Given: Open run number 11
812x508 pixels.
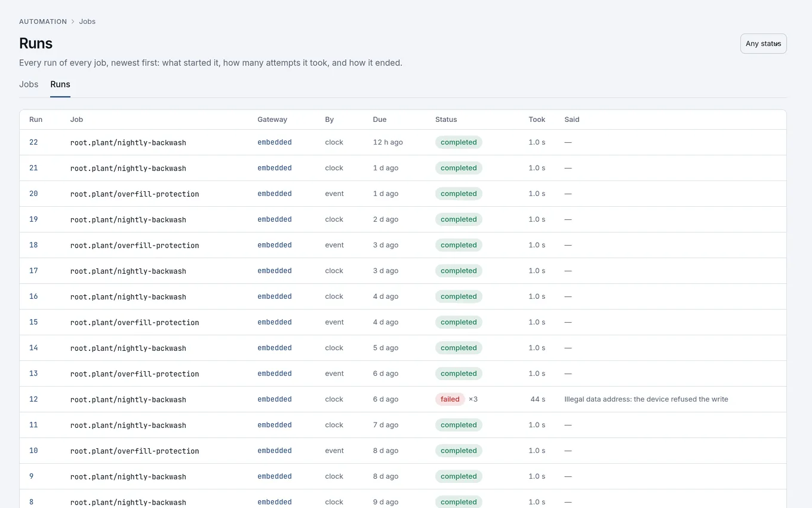Looking at the screenshot, I should 33,425.
